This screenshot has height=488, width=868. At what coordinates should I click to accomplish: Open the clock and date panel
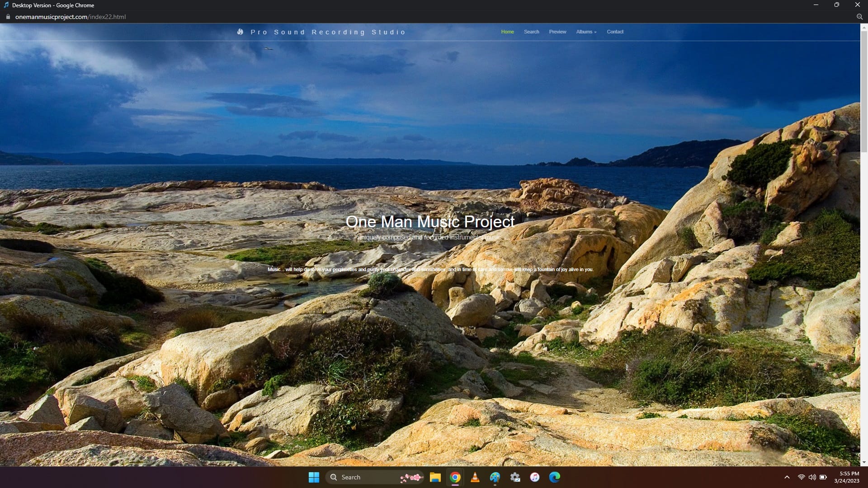[846, 477]
